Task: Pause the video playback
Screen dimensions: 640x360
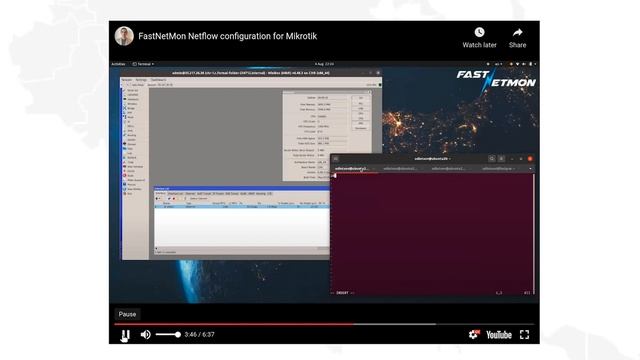Action: pos(125,335)
